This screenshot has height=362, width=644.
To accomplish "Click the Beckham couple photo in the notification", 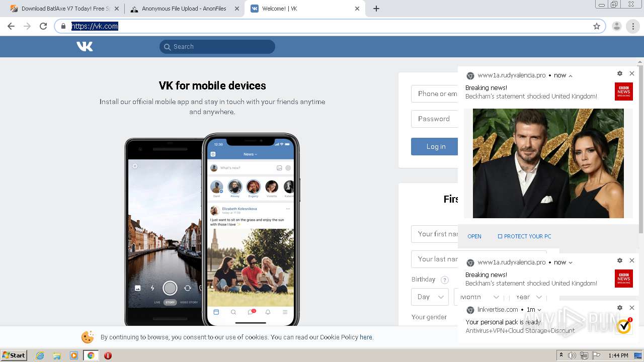I will [548, 163].
